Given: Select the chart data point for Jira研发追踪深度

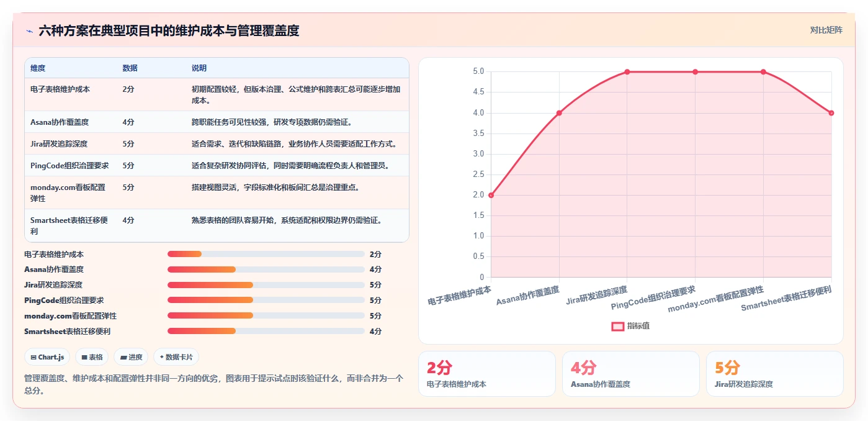Looking at the screenshot, I should pyautogui.click(x=627, y=72).
